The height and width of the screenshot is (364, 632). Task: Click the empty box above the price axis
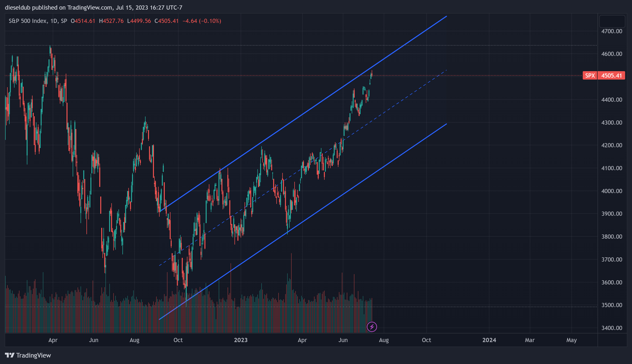coord(612,21)
